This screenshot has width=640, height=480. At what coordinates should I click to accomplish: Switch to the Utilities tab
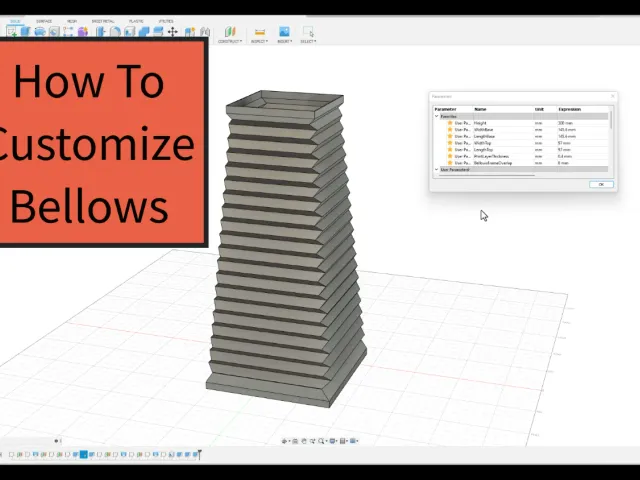[166, 21]
